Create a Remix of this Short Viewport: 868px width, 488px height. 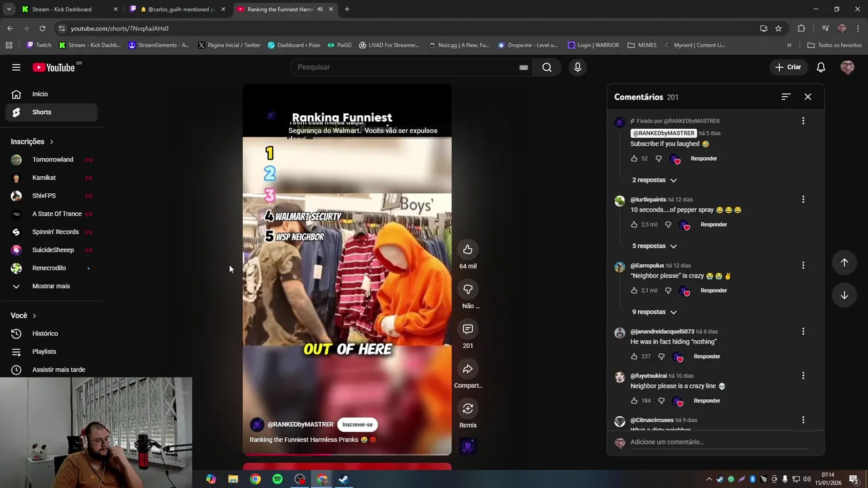tap(468, 409)
